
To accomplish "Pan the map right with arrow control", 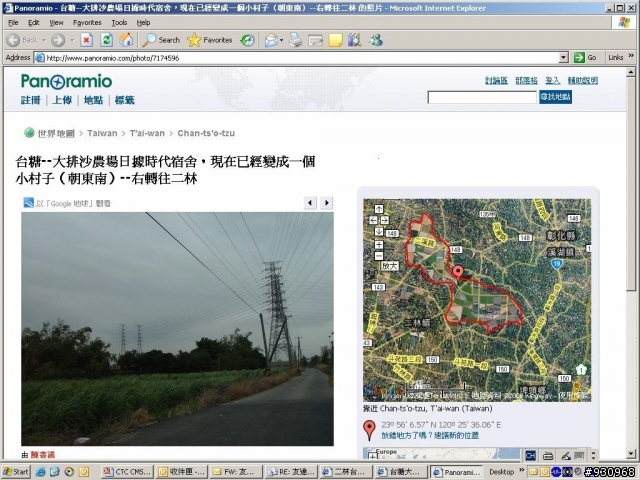I will click(x=384, y=220).
